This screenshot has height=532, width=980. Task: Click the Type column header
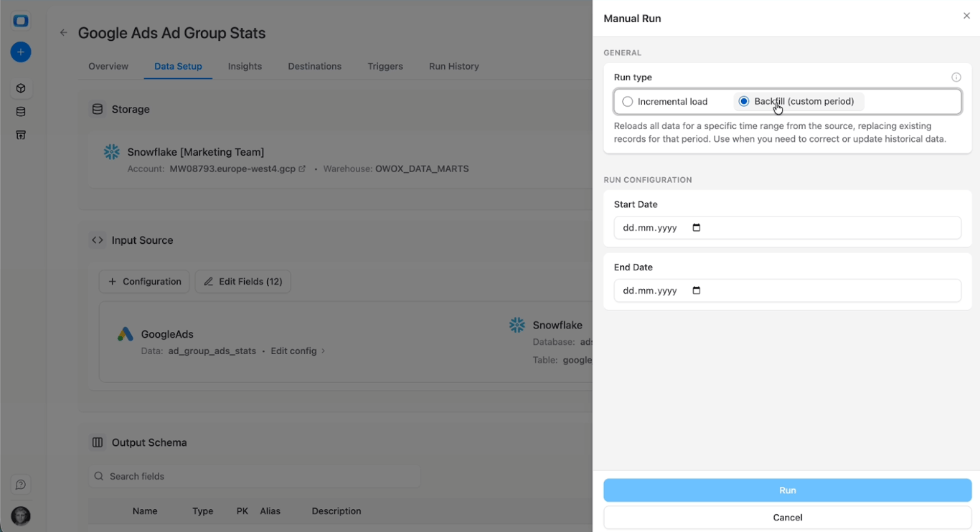point(203,511)
